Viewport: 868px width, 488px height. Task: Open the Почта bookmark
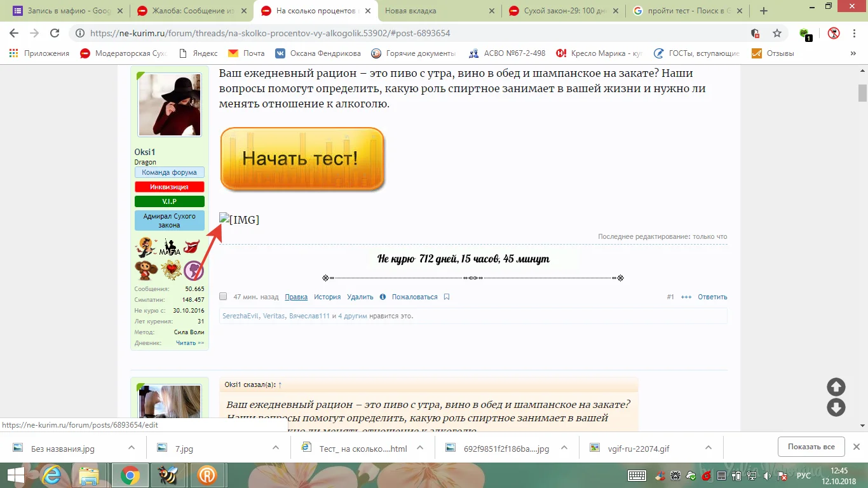(247, 53)
